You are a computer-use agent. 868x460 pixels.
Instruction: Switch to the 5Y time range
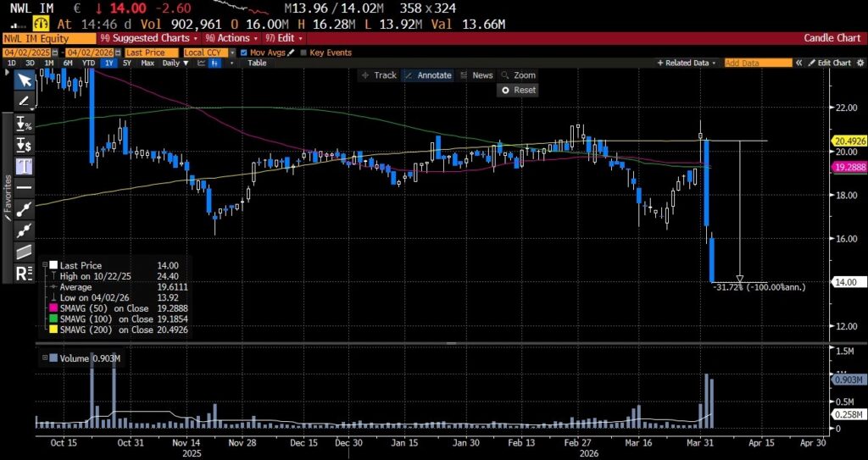pyautogui.click(x=127, y=63)
